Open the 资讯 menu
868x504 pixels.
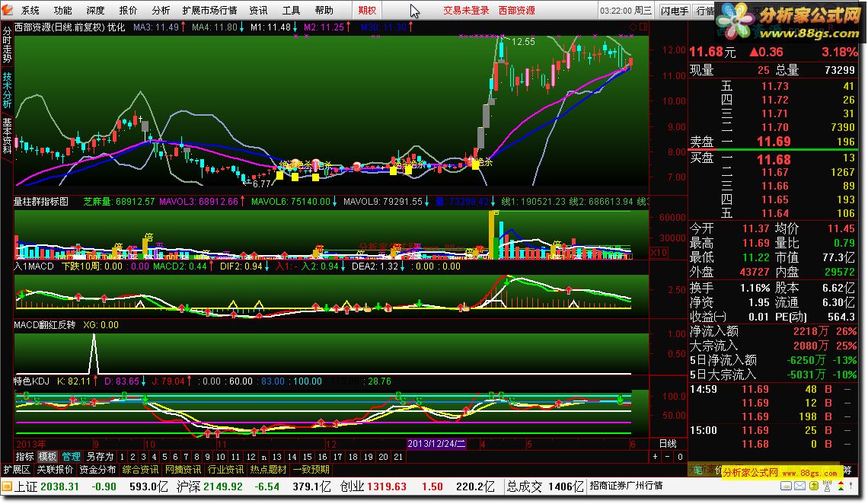tap(258, 10)
